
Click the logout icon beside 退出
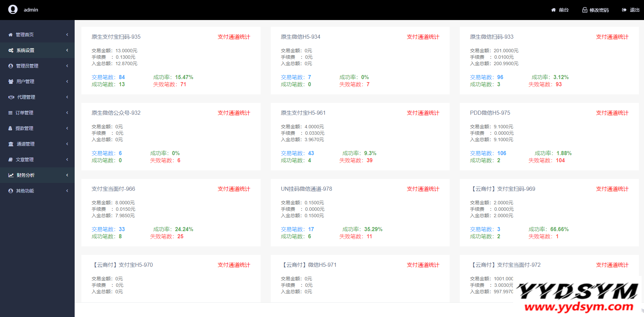[624, 10]
